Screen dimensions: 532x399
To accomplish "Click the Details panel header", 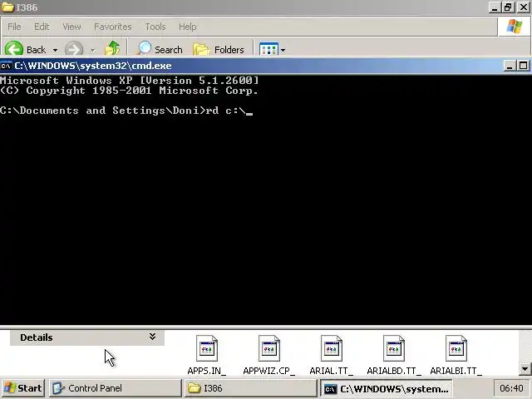I will [x=87, y=337].
